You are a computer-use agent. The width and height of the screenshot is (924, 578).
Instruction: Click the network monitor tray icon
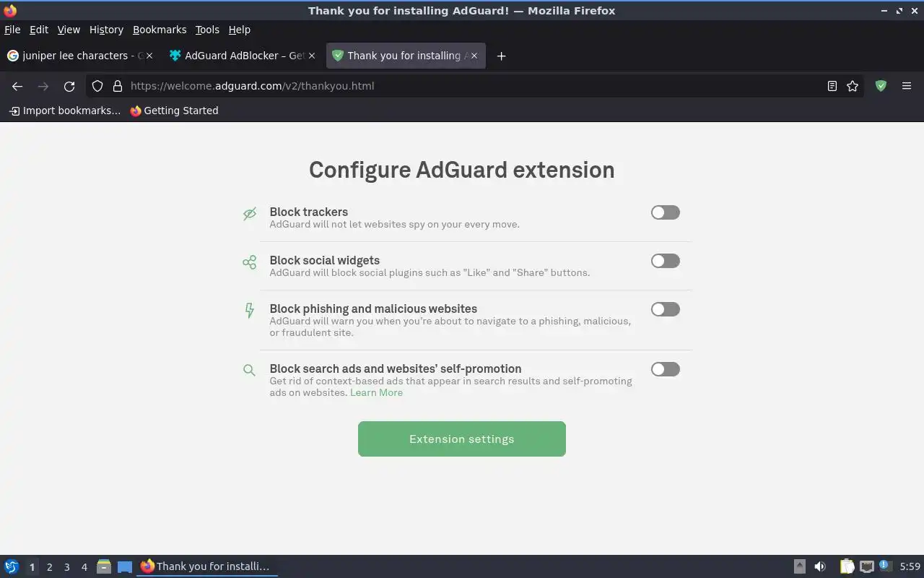click(x=867, y=566)
